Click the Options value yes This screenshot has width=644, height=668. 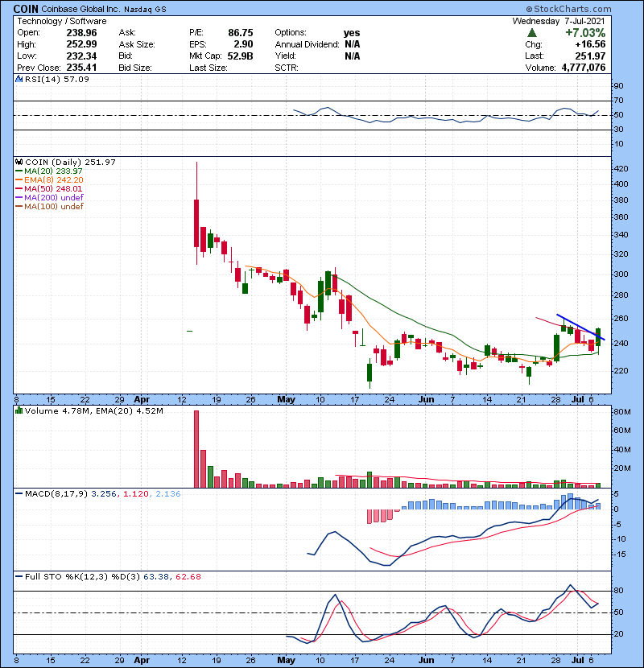pos(352,33)
